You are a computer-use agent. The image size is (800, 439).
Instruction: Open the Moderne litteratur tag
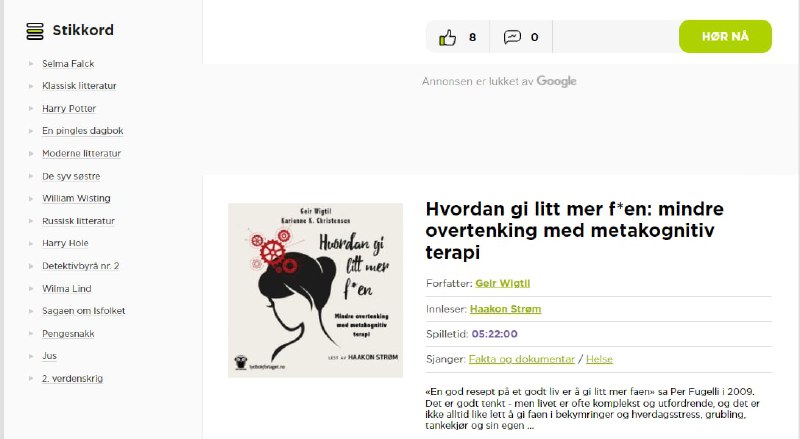tap(82, 153)
